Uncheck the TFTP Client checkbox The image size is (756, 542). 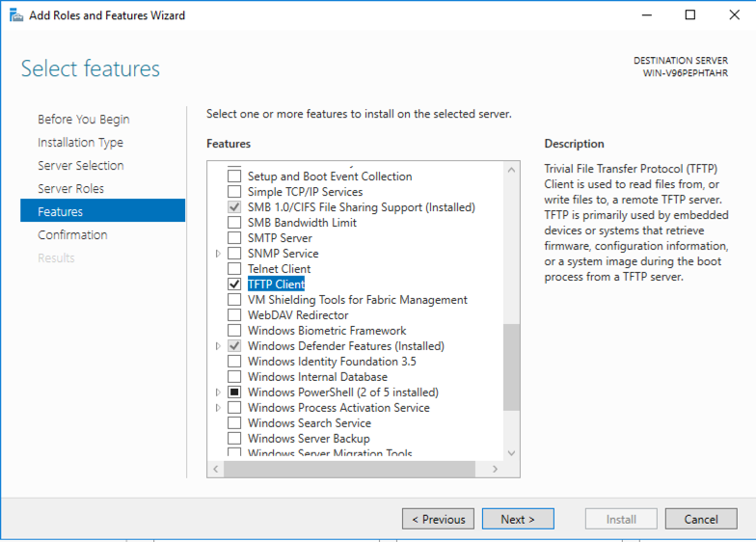pyautogui.click(x=234, y=285)
